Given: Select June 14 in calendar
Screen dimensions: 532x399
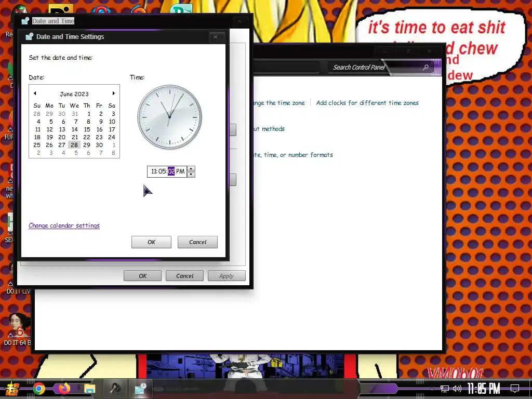Looking at the screenshot, I should (x=74, y=129).
